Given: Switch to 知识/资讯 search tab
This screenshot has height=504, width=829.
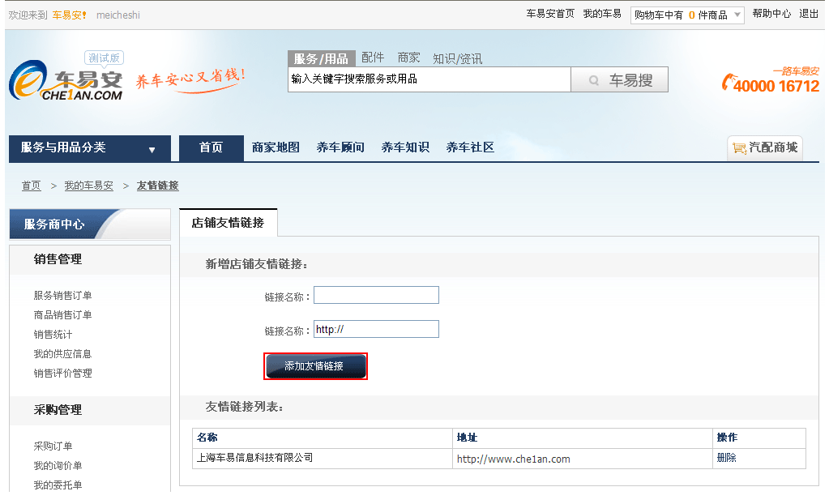Looking at the screenshot, I should pos(457,58).
